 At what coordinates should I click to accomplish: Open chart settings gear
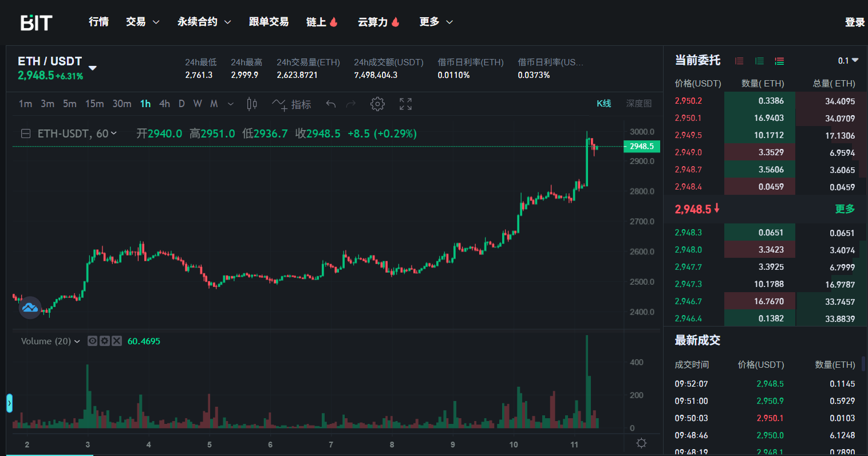pyautogui.click(x=377, y=104)
